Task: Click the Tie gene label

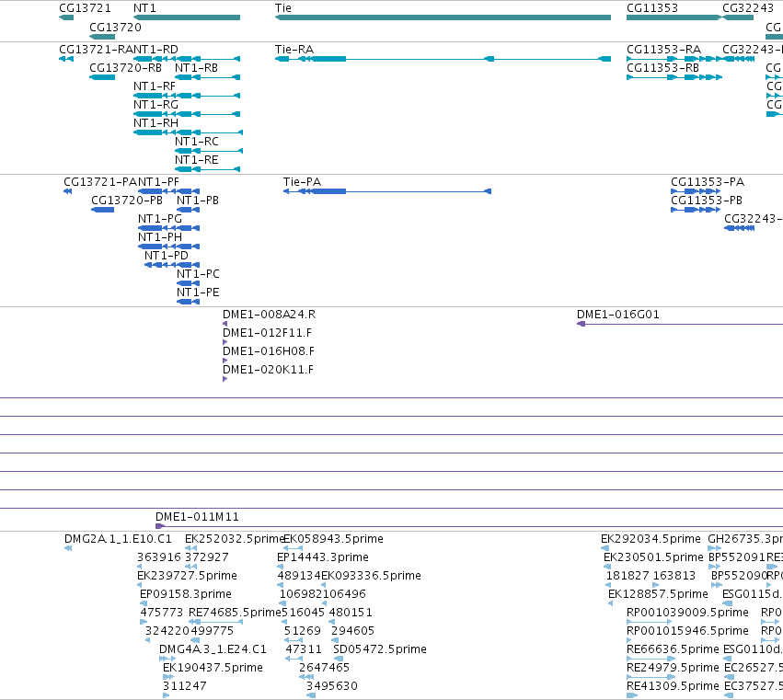Action: [283, 8]
